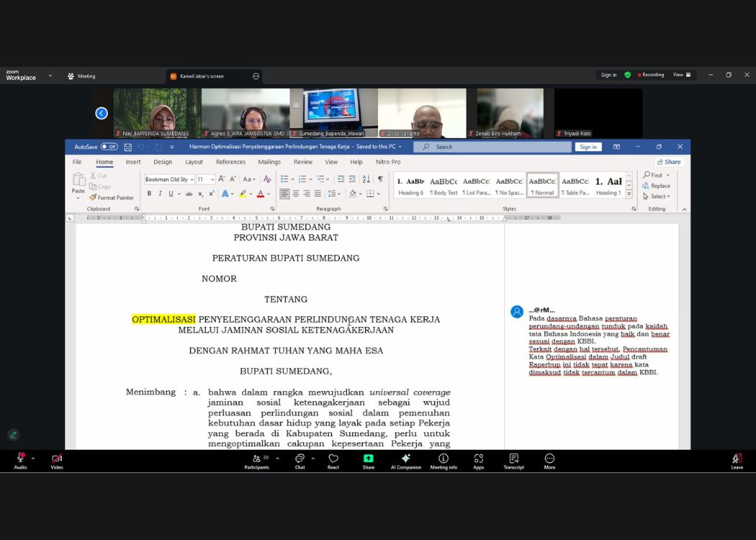Unmute the microphone with Audio button
756x540 pixels.
pyautogui.click(x=20, y=459)
